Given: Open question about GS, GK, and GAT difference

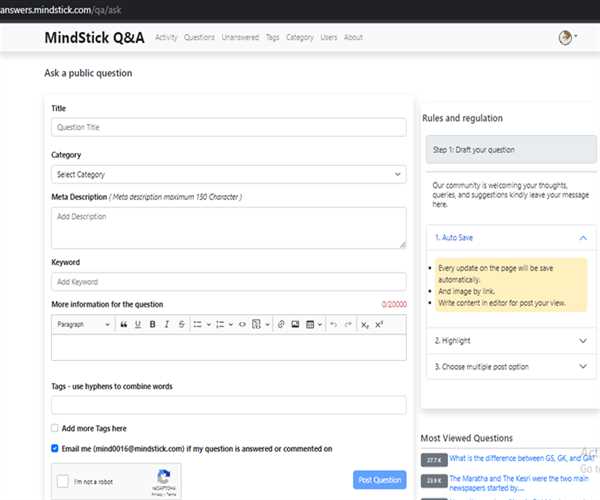Looking at the screenshot, I should point(522,458).
